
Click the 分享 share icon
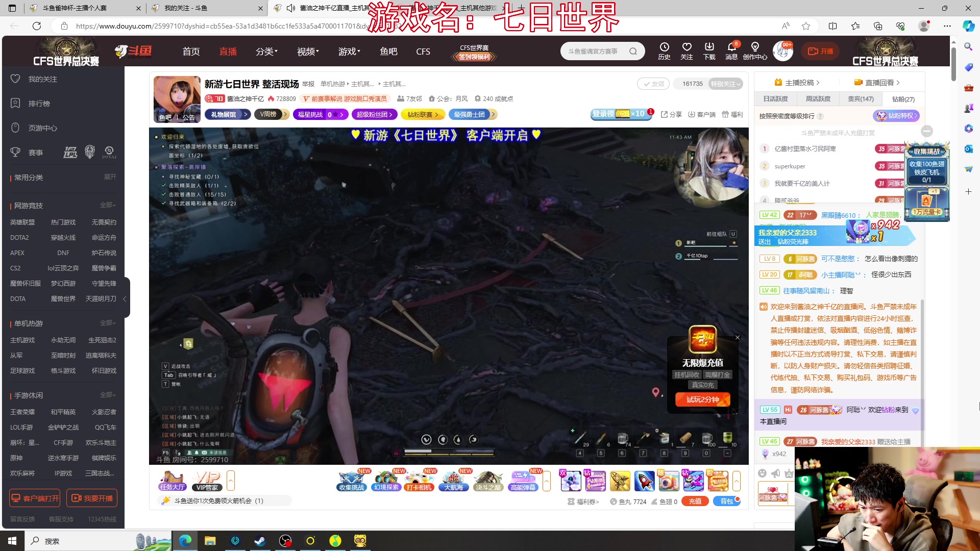671,114
